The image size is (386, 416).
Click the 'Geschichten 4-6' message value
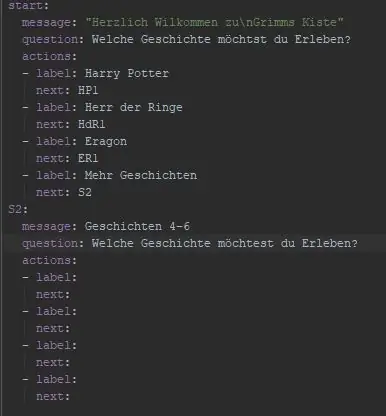point(137,226)
